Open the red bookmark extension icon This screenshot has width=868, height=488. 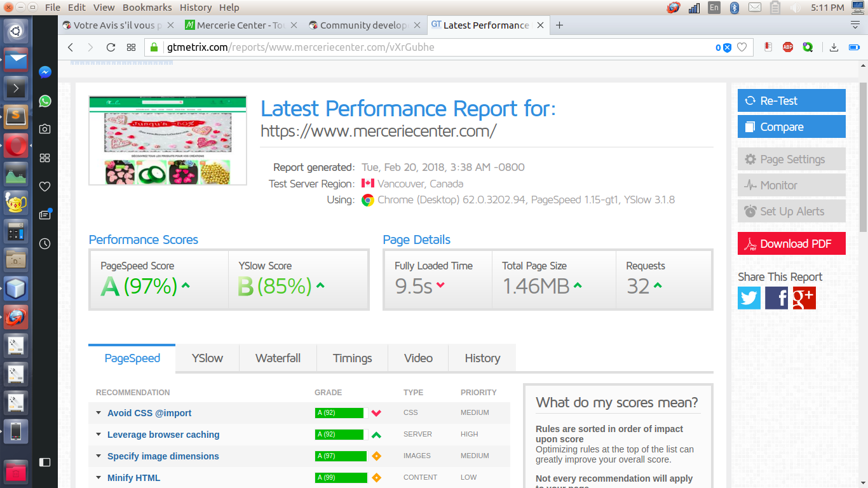tap(768, 47)
